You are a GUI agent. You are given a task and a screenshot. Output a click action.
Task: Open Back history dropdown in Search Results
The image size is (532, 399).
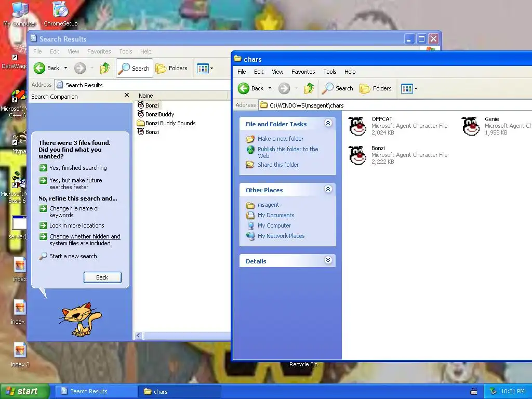click(65, 68)
